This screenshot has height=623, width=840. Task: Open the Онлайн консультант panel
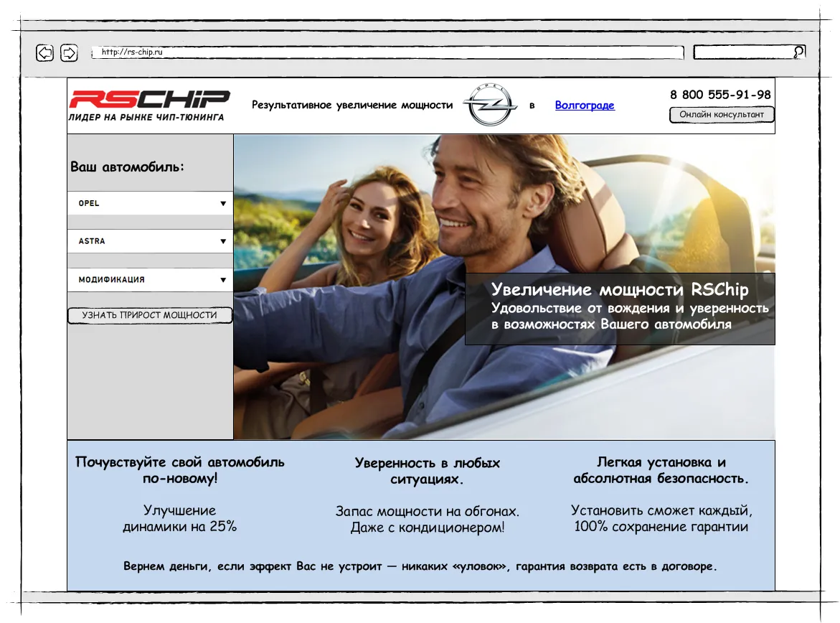(722, 115)
